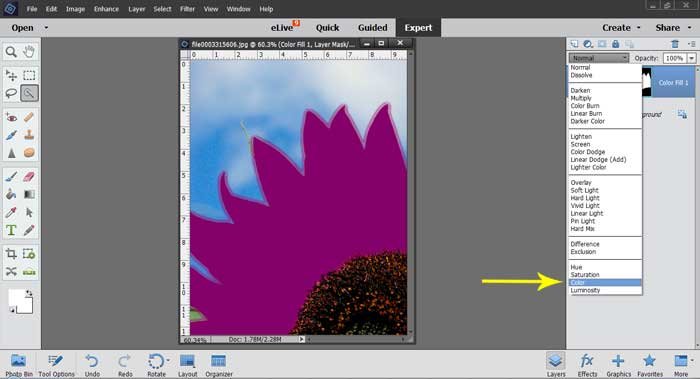700x379 pixels.
Task: Select the Content-Aware Move tool
Action: click(11, 271)
